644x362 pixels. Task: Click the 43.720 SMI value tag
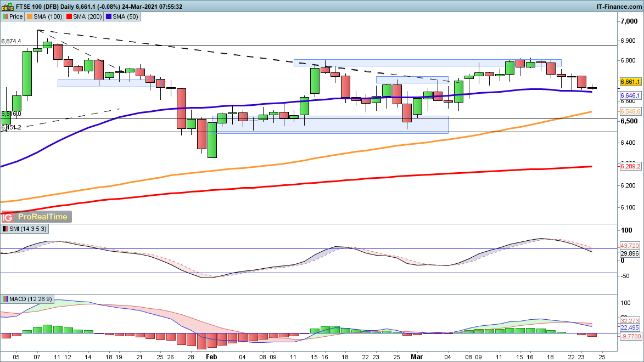(x=630, y=245)
